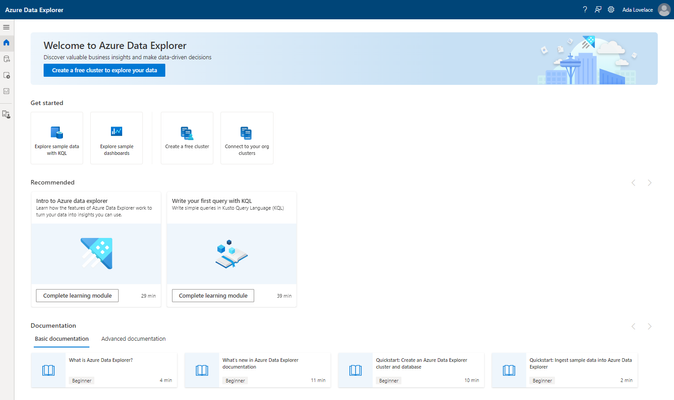Click the Ada Lovelace user name
The width and height of the screenshot is (674, 400).
point(637,9)
